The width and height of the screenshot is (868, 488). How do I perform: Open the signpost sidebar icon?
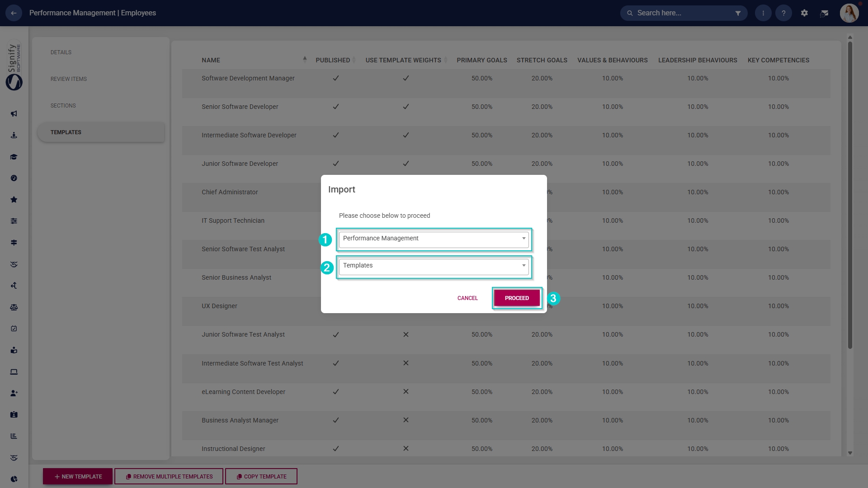(14, 243)
